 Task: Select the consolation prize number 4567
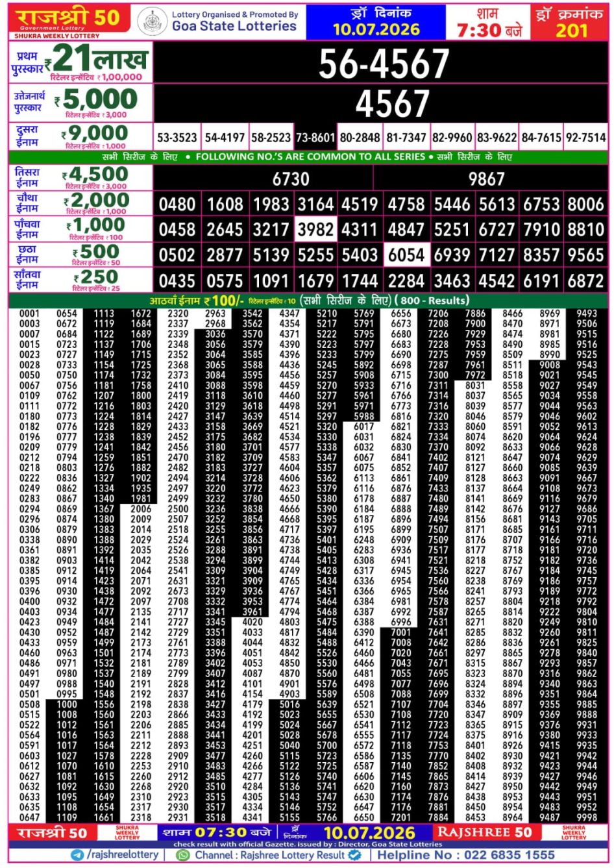point(393,103)
